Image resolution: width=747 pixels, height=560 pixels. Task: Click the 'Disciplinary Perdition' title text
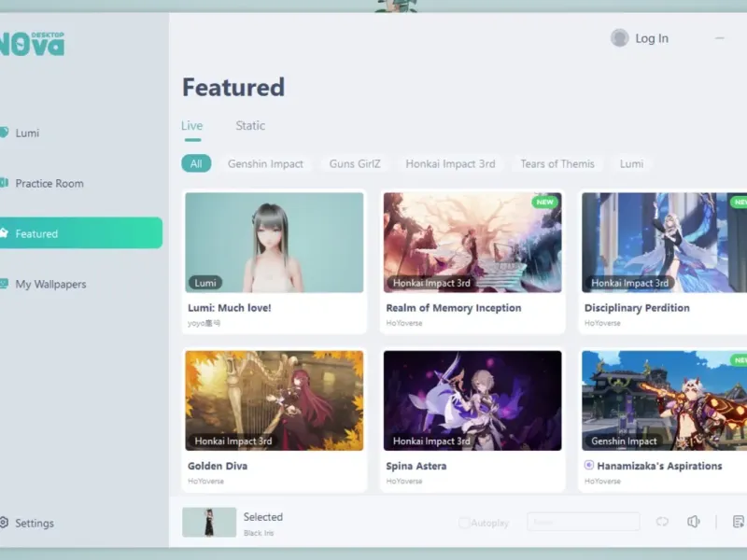click(x=637, y=308)
